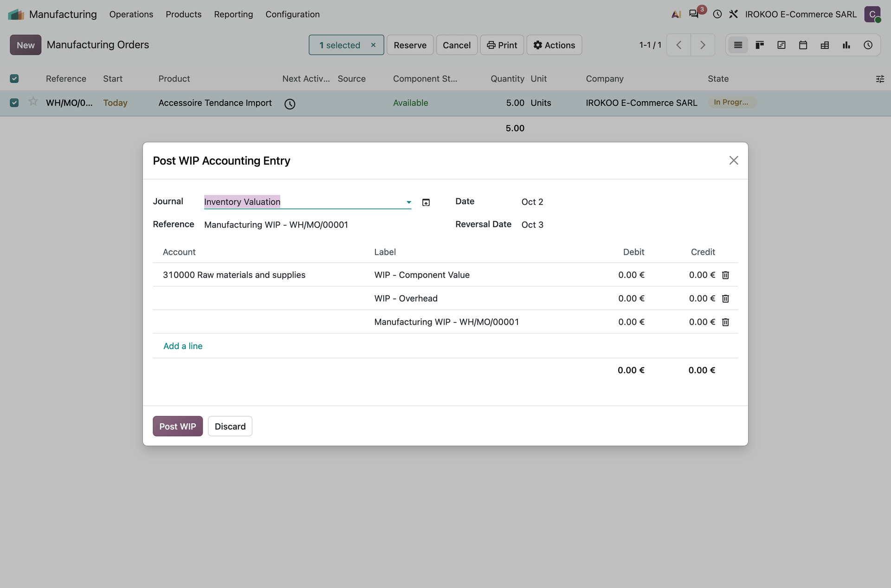Switch to calendar view
The image size is (891, 588).
tap(803, 45)
